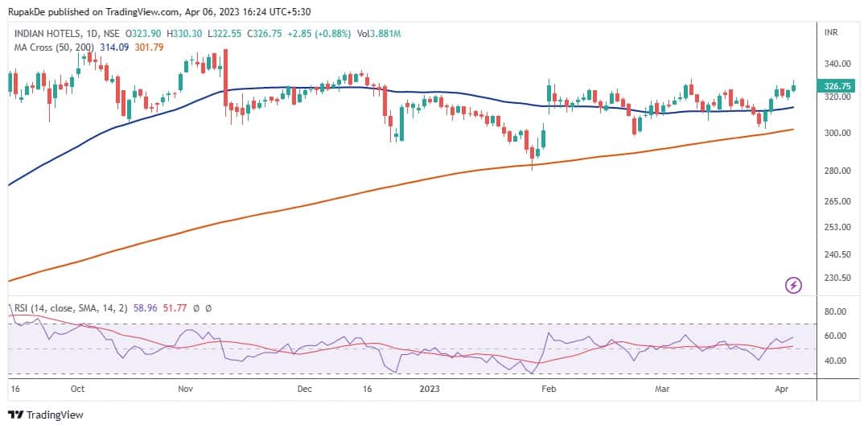Viewport: 868px width, 429px height.
Task: Click the low price L322.55
Action: pyautogui.click(x=224, y=34)
